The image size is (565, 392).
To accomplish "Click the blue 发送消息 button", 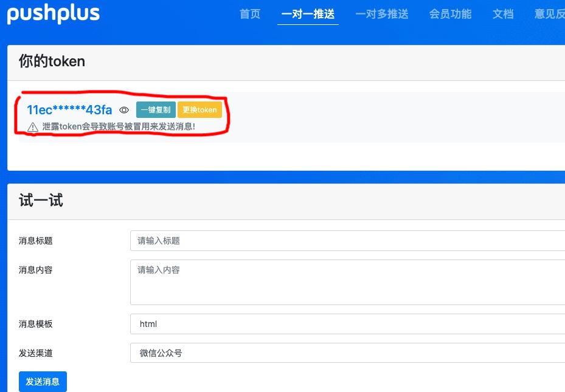I will click(43, 382).
